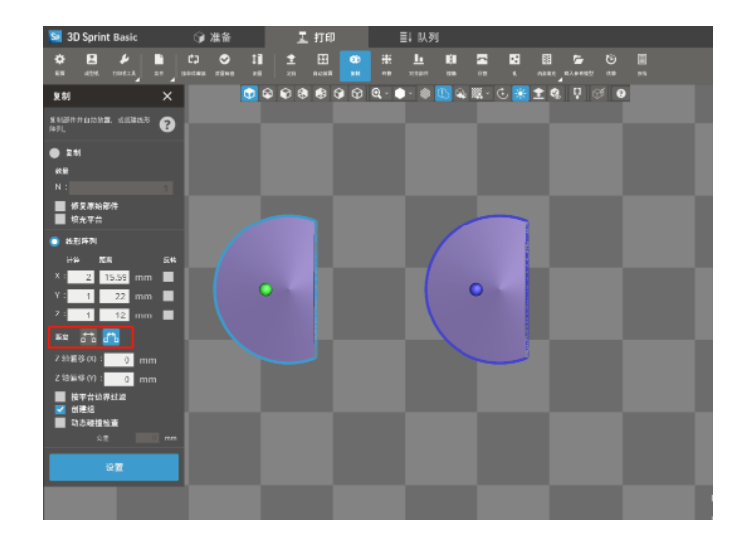Toggle the blue sun lighting icon
Viewport: 756px width, 540px height.
click(520, 93)
